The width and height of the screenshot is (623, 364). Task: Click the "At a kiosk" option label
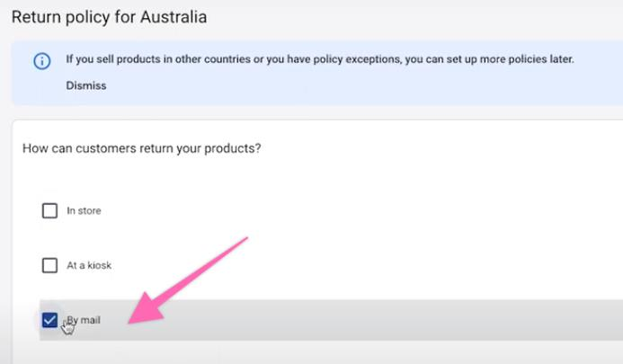(89, 266)
